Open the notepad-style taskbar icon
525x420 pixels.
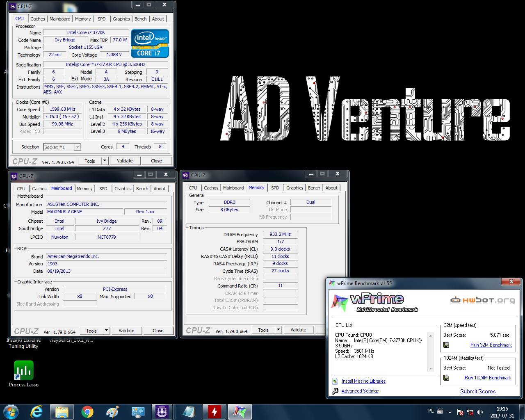(189, 411)
